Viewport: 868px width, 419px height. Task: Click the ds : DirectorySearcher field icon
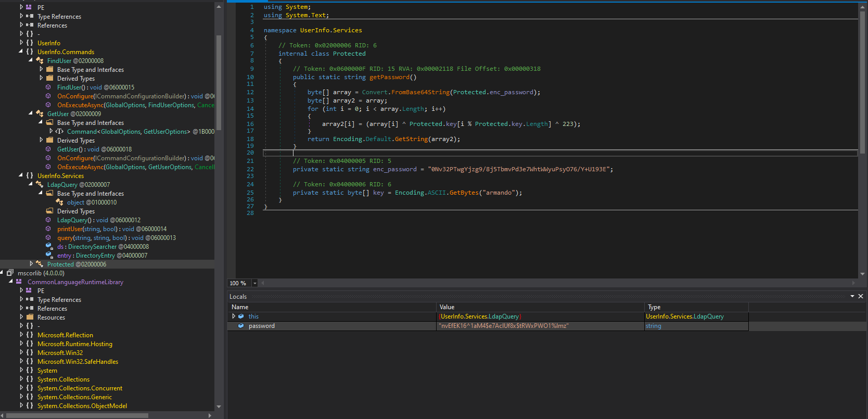click(49, 246)
